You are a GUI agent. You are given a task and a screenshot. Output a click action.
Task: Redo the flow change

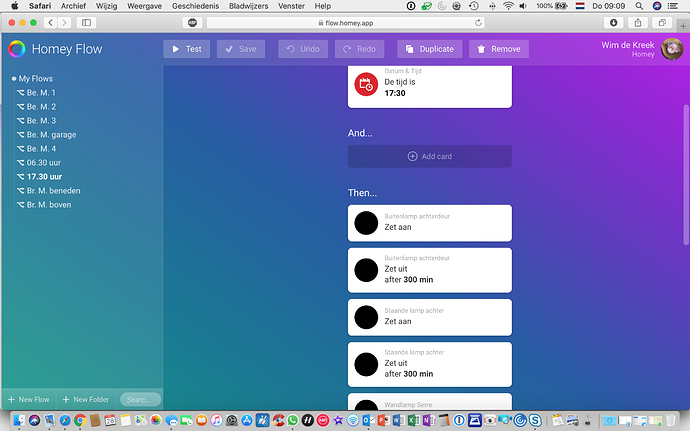click(360, 49)
